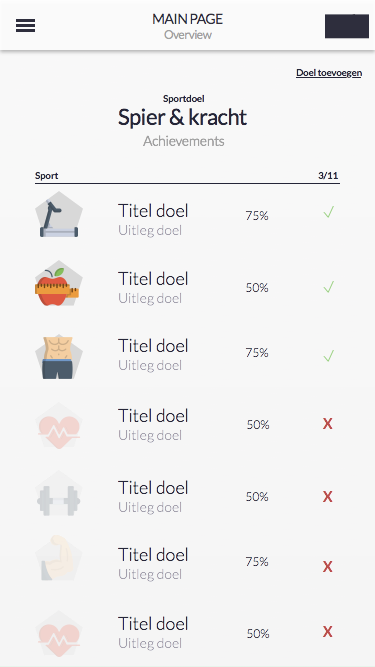The width and height of the screenshot is (375, 667).
Task: Click red X on the bicep row
Action: tap(327, 567)
